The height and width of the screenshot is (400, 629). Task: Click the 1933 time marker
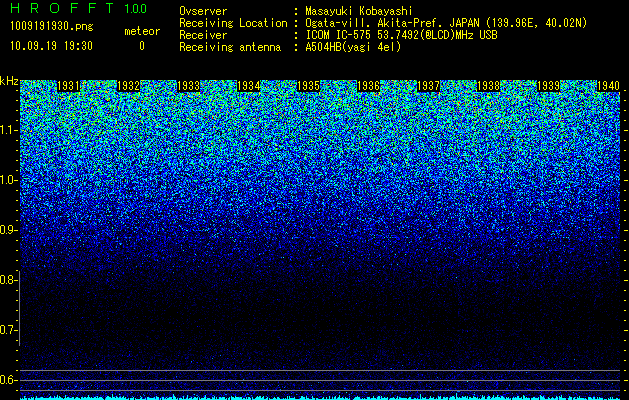(189, 86)
